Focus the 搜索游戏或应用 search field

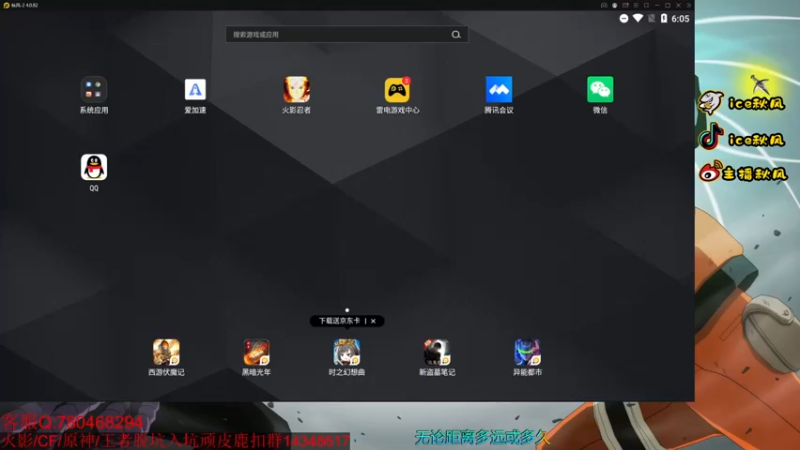pos(347,35)
